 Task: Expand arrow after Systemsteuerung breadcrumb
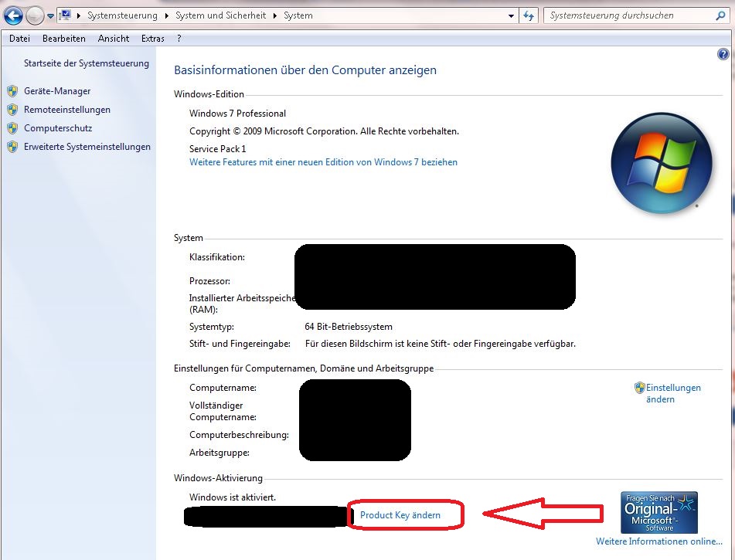pyautogui.click(x=166, y=15)
